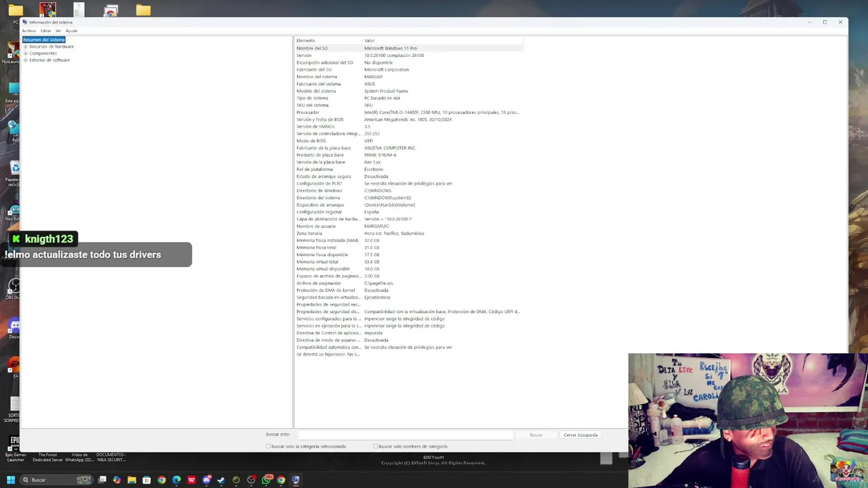Expand the Componentes tree node
This screenshot has height=488, width=868.
pos(26,54)
